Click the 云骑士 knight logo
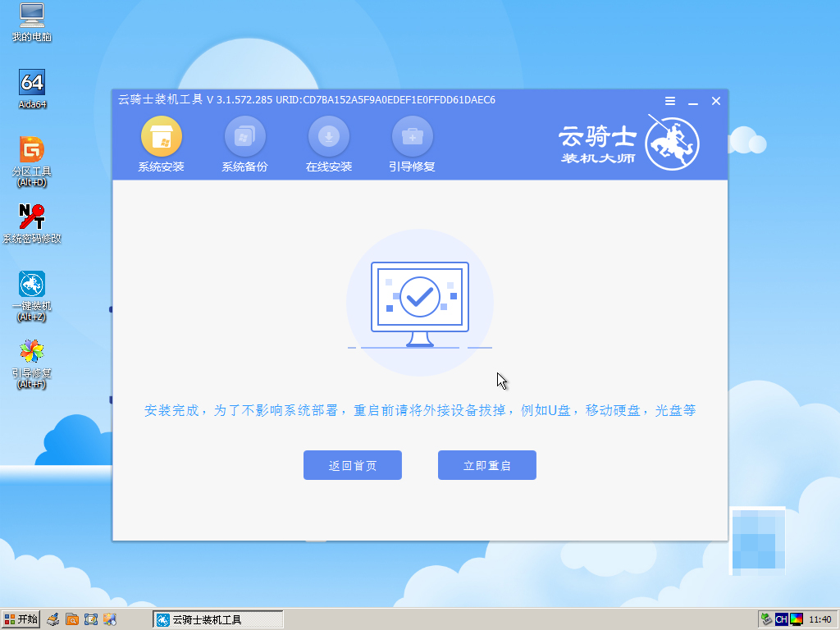Screen dimensions: 840x630 click(x=672, y=143)
